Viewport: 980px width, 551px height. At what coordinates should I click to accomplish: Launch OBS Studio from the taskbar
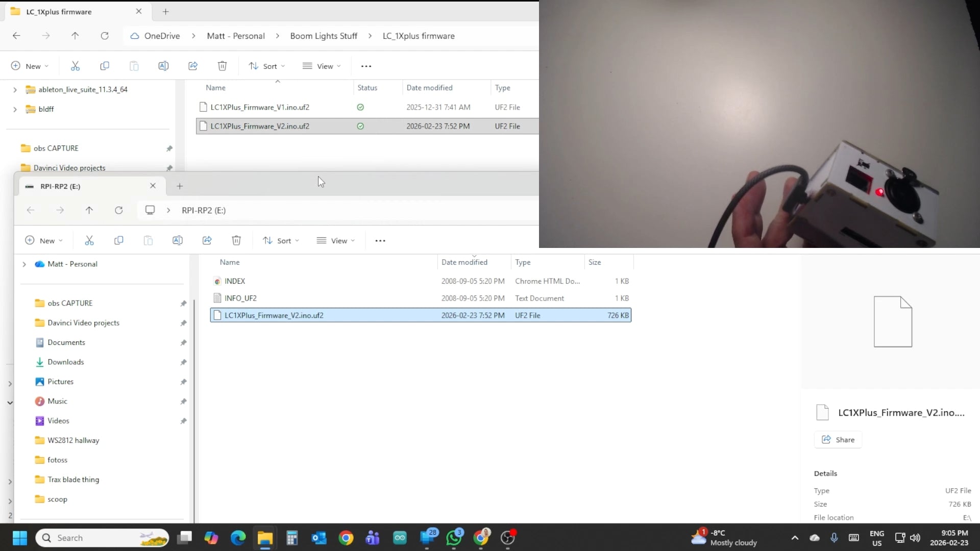(508, 538)
